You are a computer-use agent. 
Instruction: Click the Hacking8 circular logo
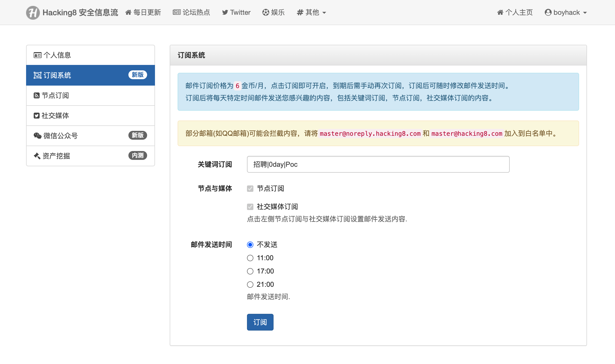point(33,13)
